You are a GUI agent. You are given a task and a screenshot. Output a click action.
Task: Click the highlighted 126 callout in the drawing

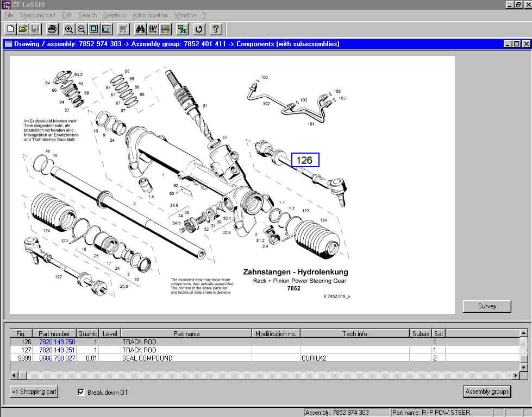coord(305,160)
